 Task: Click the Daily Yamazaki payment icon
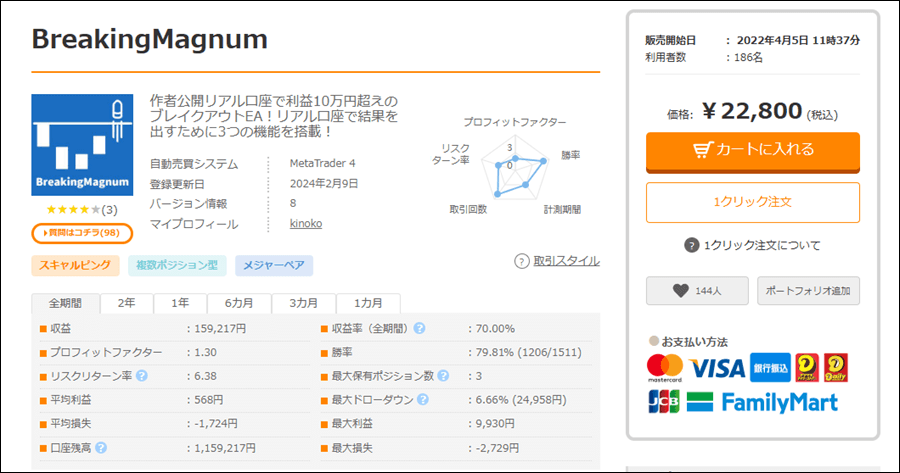click(836, 368)
